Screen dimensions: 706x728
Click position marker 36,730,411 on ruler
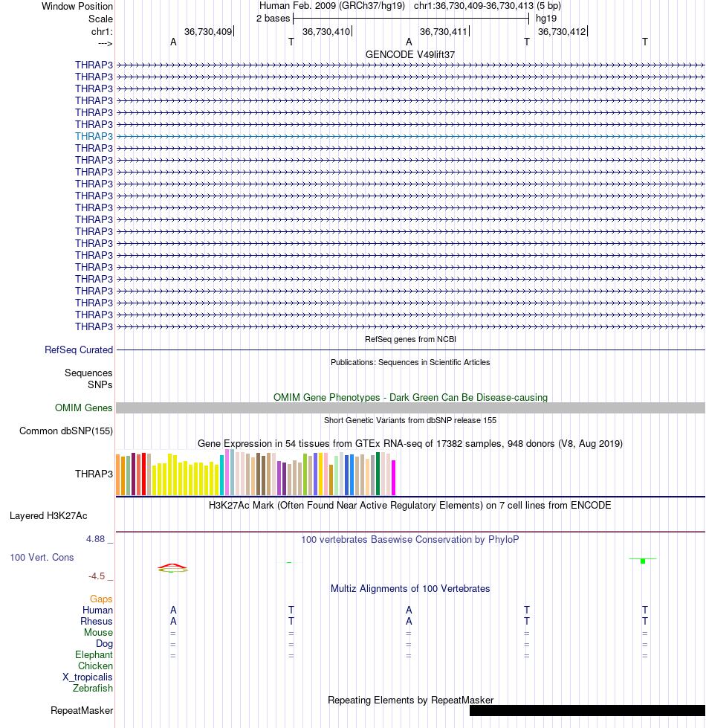pos(444,31)
